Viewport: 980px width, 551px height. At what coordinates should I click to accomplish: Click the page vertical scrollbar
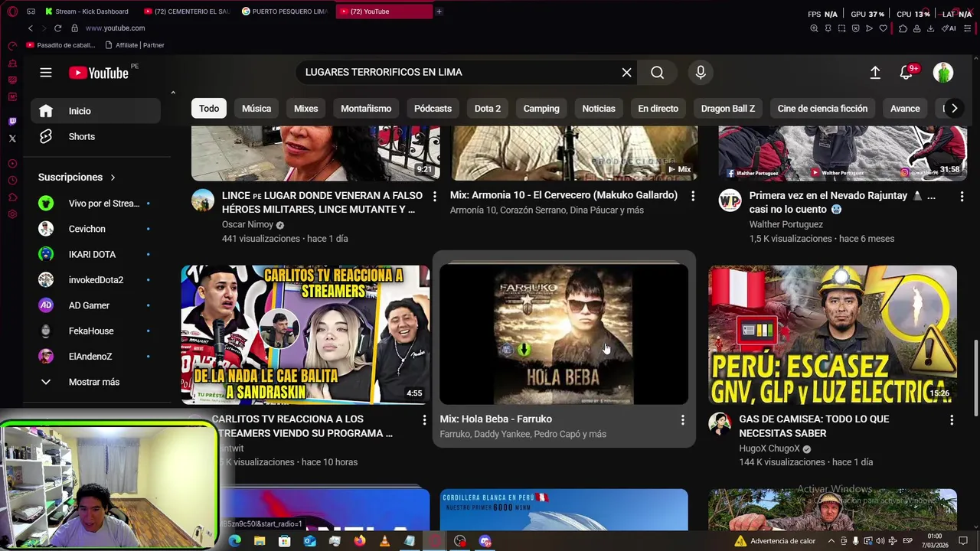975,377
